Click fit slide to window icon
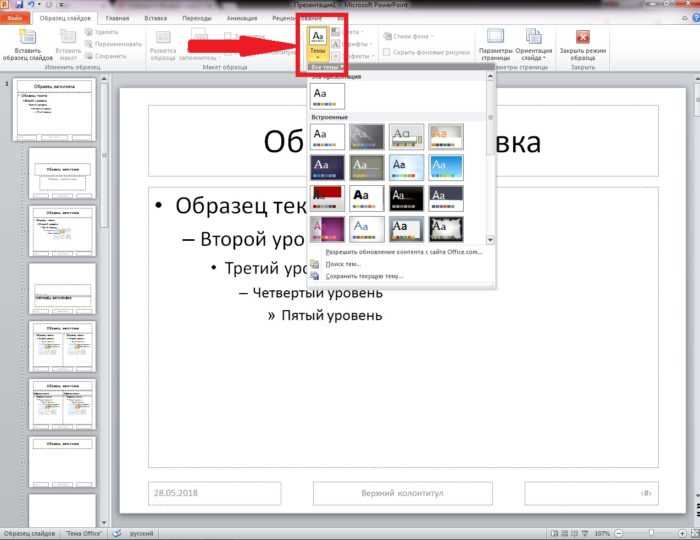This screenshot has width=700, height=540. (x=695, y=533)
